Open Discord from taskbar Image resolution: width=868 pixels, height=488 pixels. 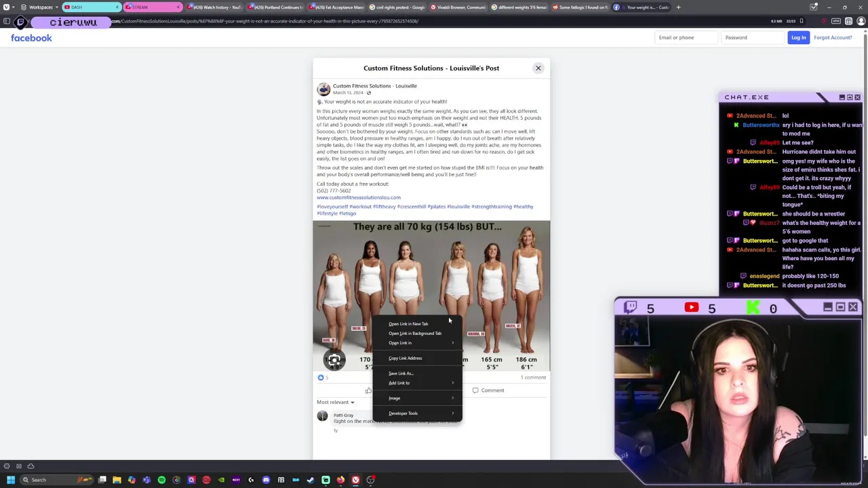pos(266,480)
